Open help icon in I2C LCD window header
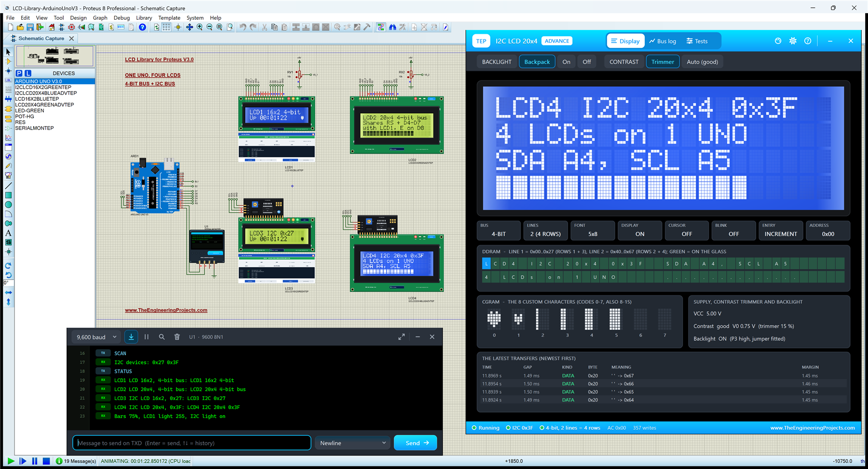 [808, 41]
